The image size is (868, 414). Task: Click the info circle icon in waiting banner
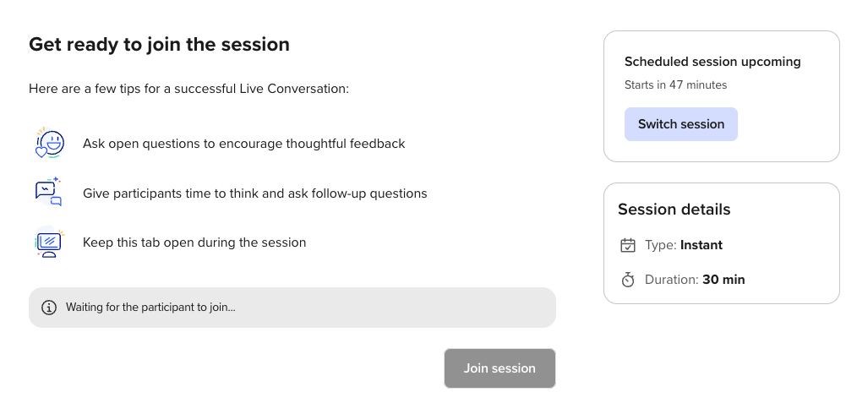tap(49, 308)
